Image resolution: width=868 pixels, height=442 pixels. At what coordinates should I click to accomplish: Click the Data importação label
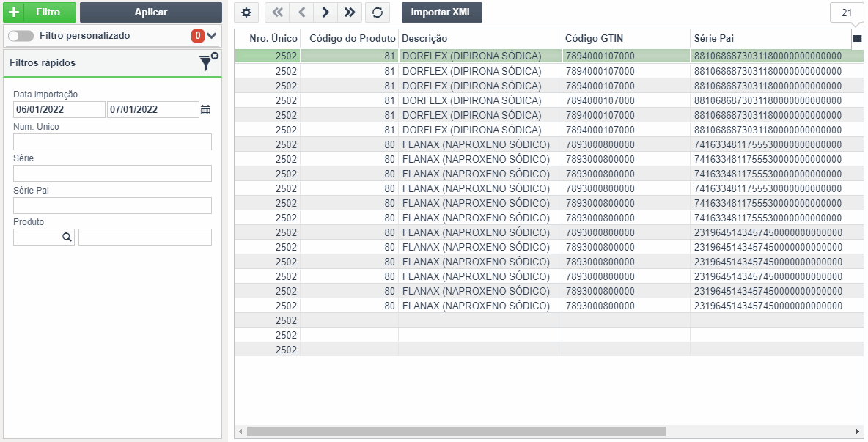(x=45, y=95)
